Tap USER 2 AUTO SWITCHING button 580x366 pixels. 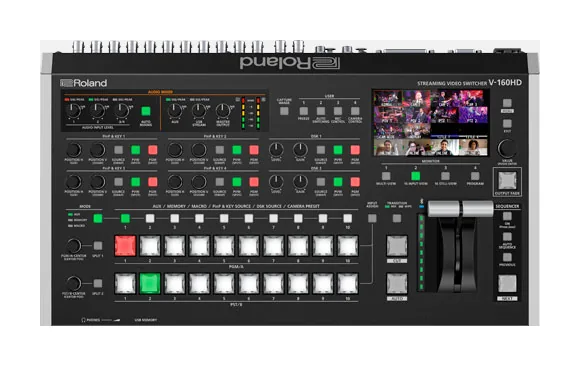point(321,111)
